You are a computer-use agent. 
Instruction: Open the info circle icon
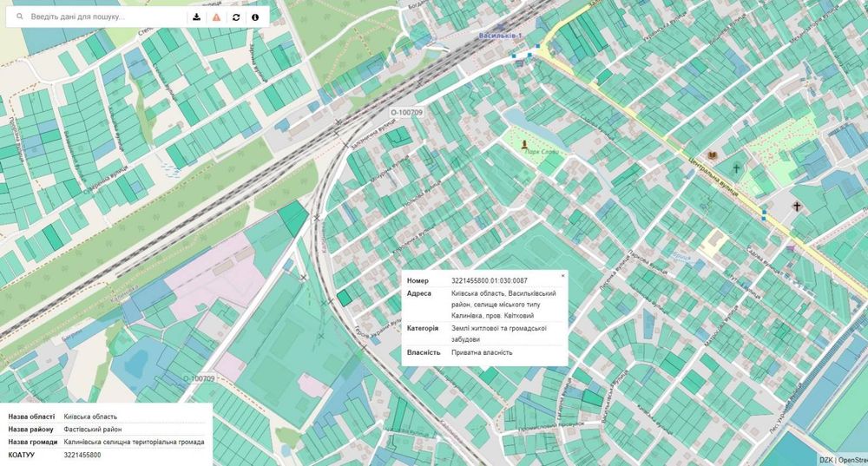(x=255, y=17)
